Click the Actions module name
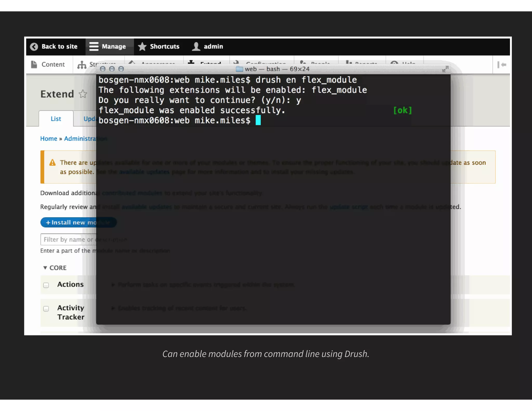The image size is (532, 411). coord(70,284)
